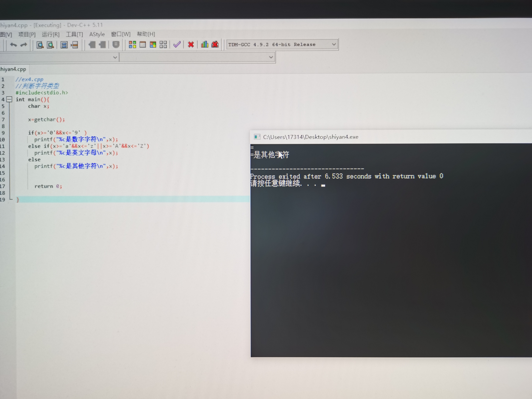Select the shiyan4.cpp editor tab

[x=13, y=69]
